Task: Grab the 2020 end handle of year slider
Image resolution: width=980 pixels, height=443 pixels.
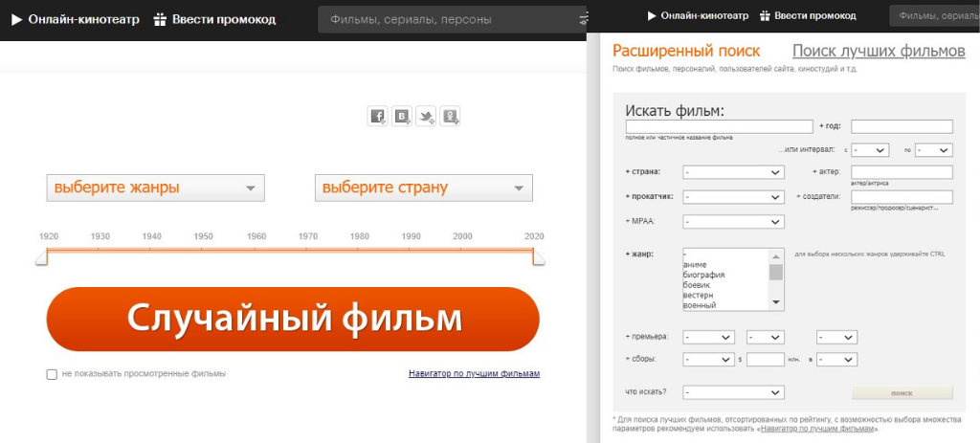Action: tap(539, 256)
